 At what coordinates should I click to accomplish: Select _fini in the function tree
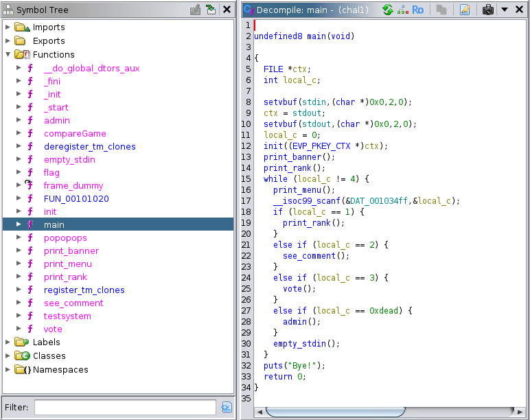click(x=52, y=82)
